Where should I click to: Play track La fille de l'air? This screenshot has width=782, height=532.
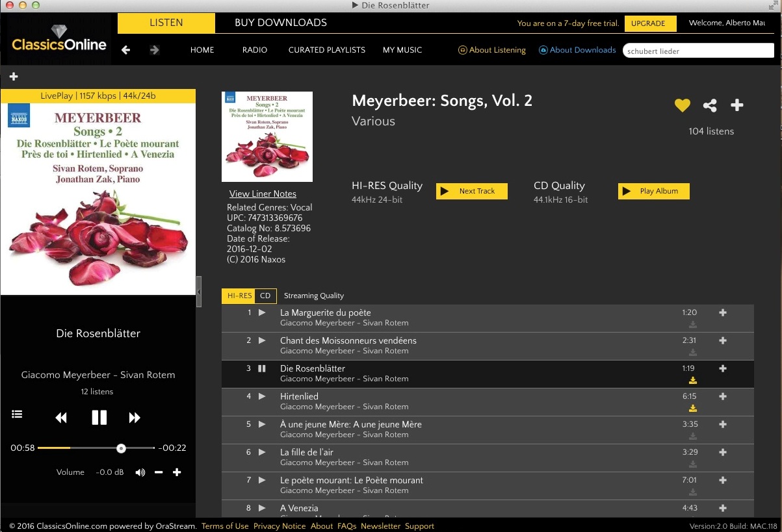tap(262, 452)
